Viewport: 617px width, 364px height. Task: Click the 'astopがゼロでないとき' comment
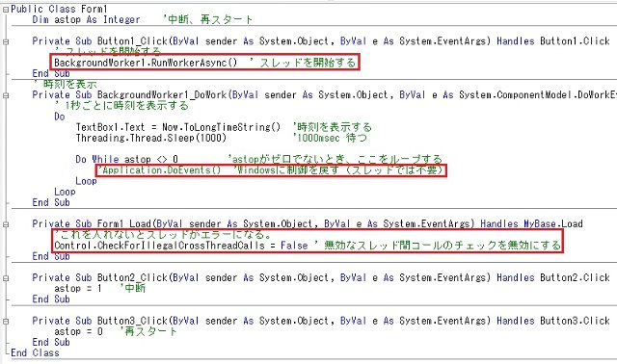coord(287,159)
